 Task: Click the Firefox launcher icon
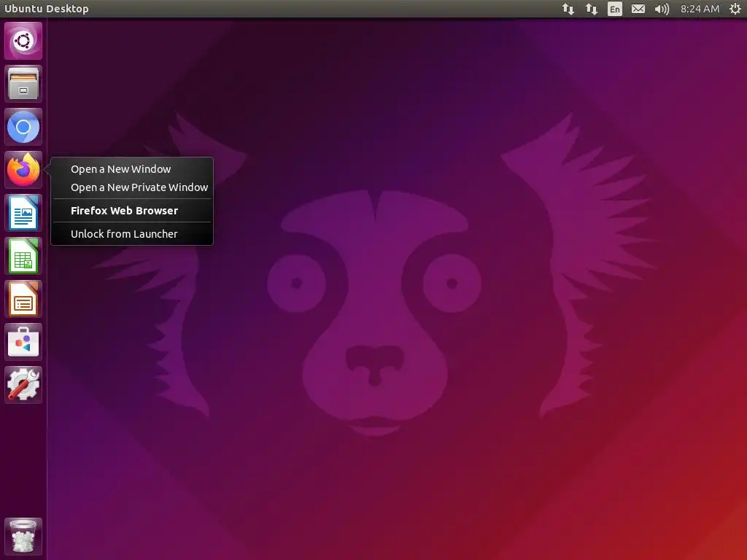(x=23, y=170)
